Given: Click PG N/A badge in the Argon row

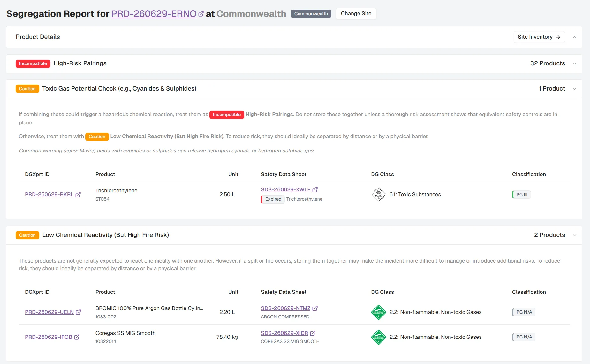Looking at the screenshot, I should 524,312.
